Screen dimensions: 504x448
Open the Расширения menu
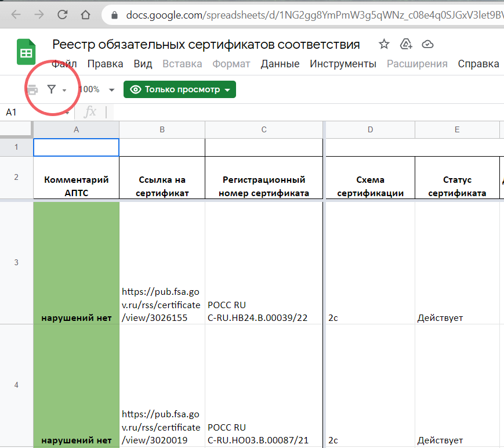[417, 64]
